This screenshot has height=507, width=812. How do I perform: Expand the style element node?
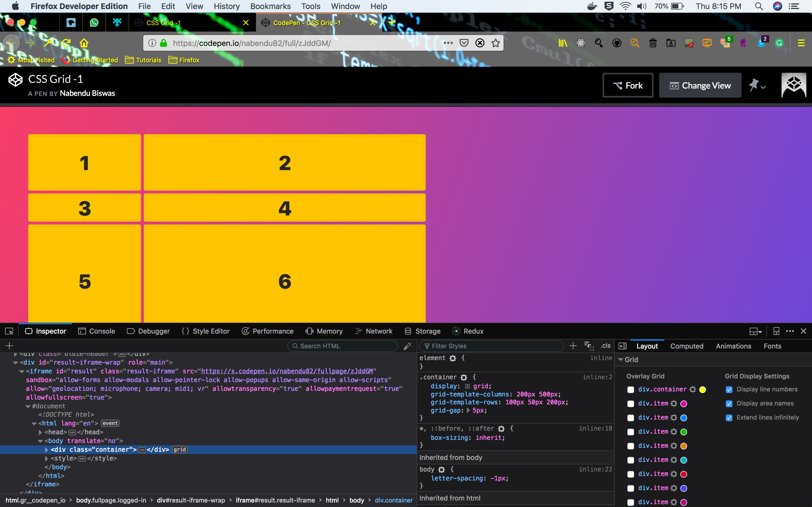[47, 458]
